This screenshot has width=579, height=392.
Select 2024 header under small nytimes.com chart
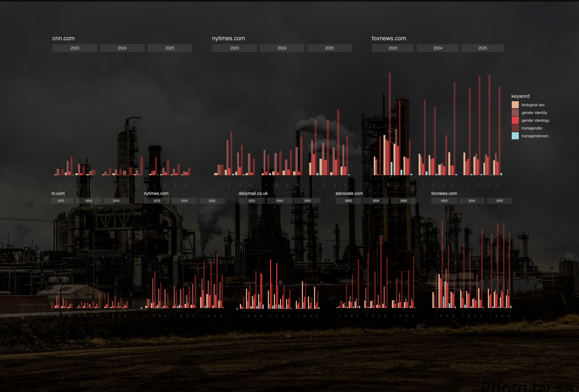[184, 201]
